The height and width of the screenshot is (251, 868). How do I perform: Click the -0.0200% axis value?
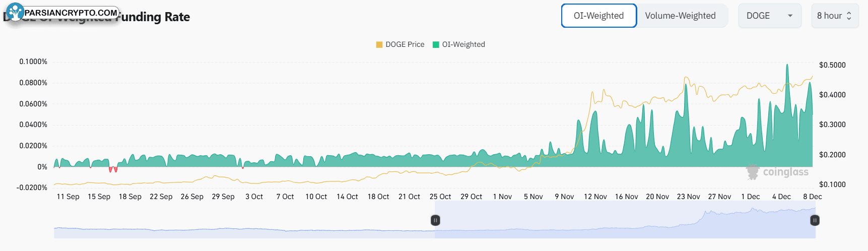pyautogui.click(x=32, y=187)
